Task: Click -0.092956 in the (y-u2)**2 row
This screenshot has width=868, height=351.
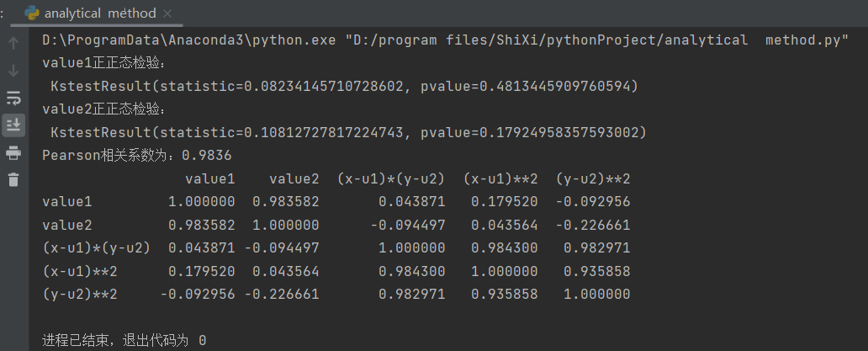Action: click(198, 294)
